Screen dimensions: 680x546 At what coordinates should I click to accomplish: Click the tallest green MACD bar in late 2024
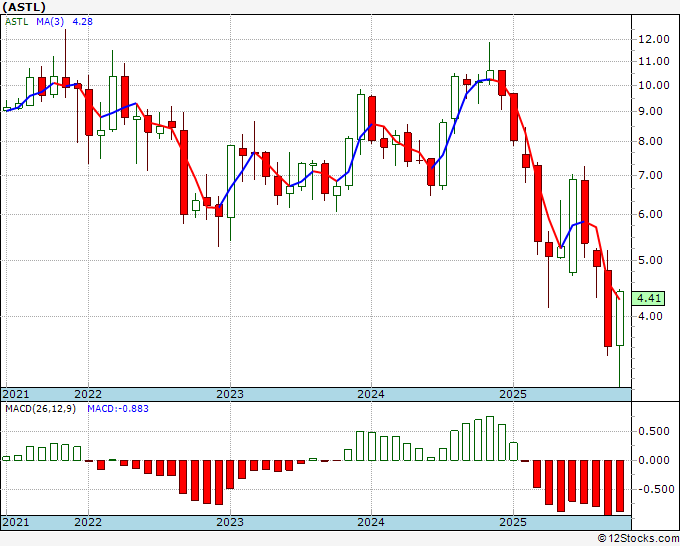tap(490, 438)
